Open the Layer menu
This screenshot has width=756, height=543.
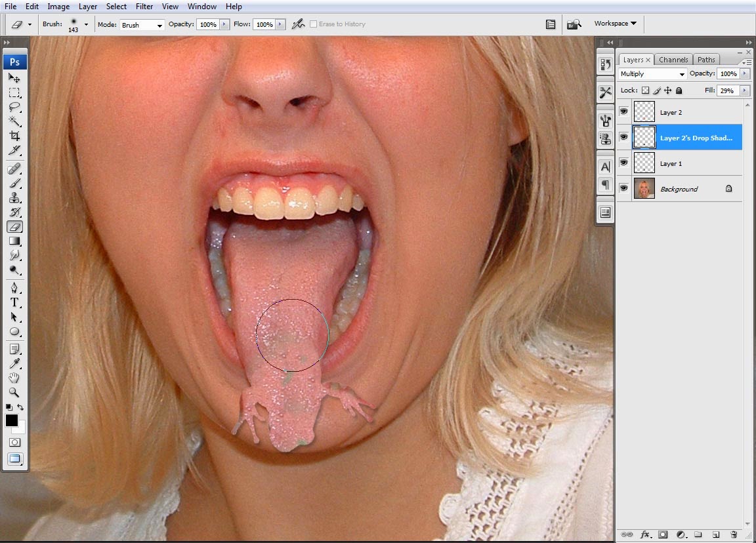click(x=88, y=7)
